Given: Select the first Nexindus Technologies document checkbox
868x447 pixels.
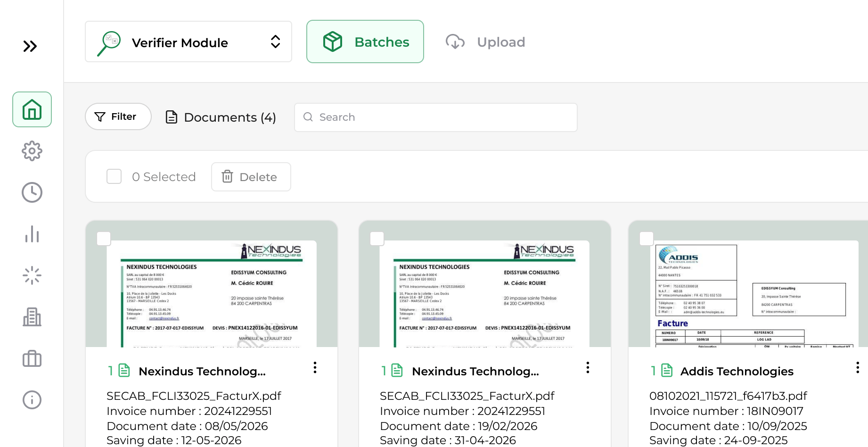Looking at the screenshot, I should (104, 239).
